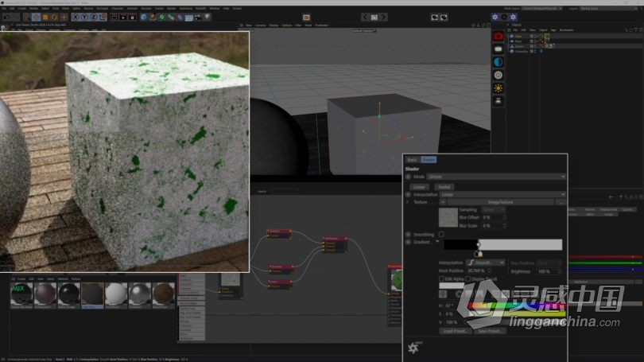
Task: Click the ring palette icon below blue circle
Action: [x=499, y=76]
